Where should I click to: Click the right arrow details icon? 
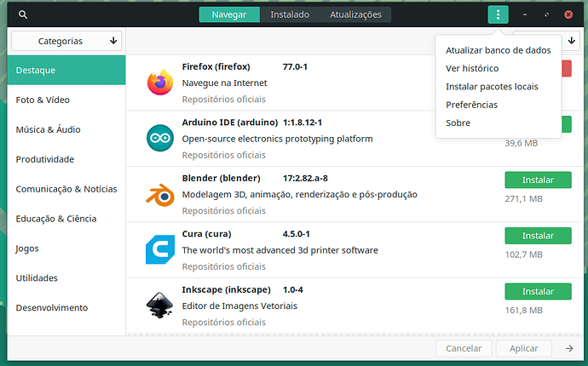coord(569,348)
